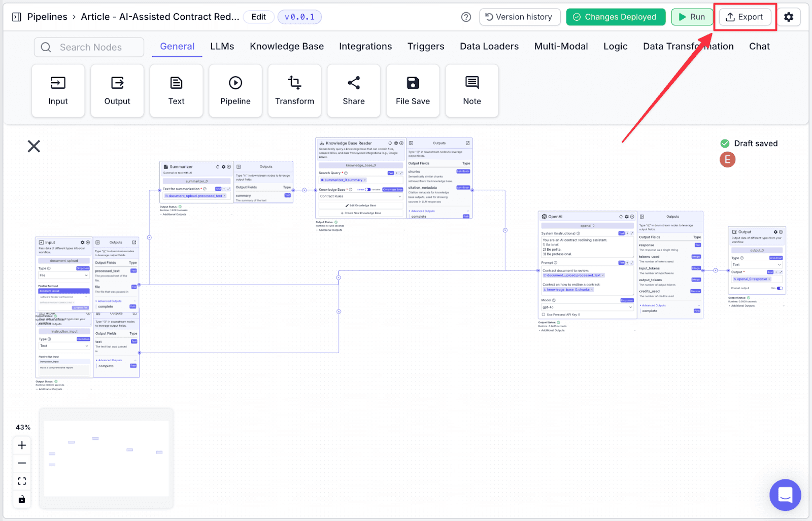Viewport: 812px width, 521px height.
Task: Add a File Save node
Action: click(x=413, y=91)
